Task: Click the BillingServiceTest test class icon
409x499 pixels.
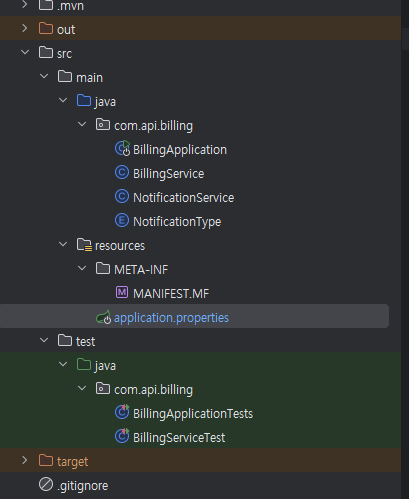Action: 122,436
